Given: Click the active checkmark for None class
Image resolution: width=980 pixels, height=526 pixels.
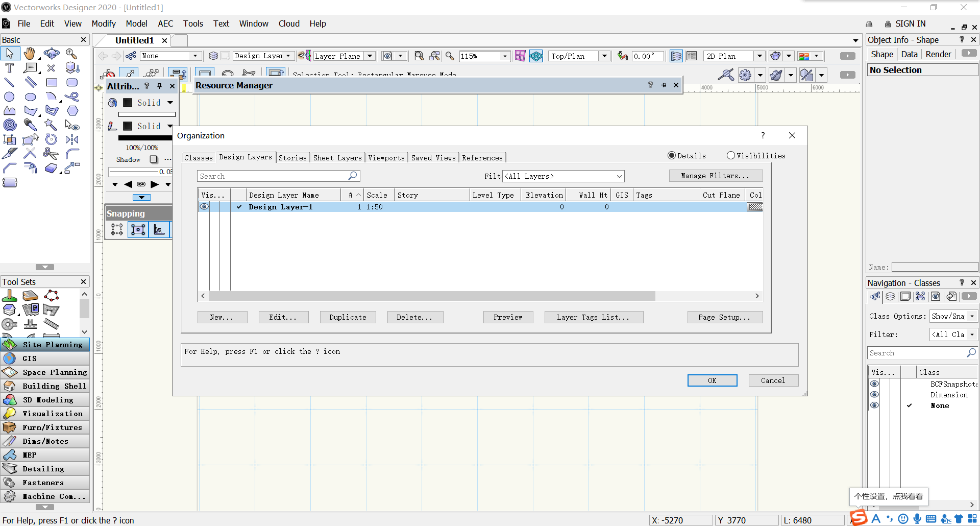Looking at the screenshot, I should [909, 405].
